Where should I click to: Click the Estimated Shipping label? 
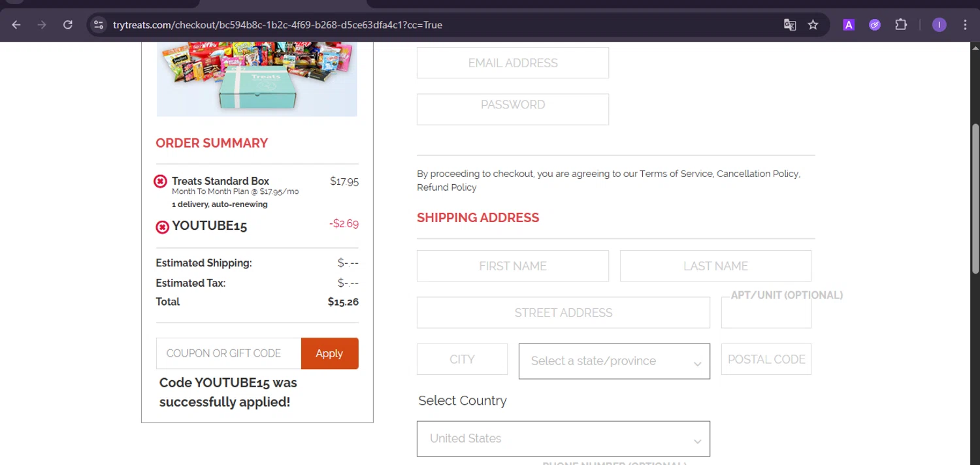204,263
